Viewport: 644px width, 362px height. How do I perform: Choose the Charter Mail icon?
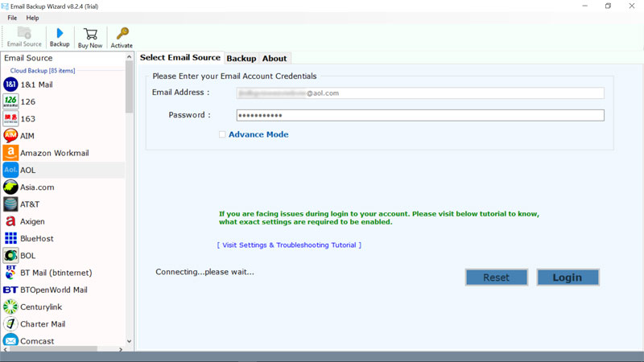coord(10,324)
